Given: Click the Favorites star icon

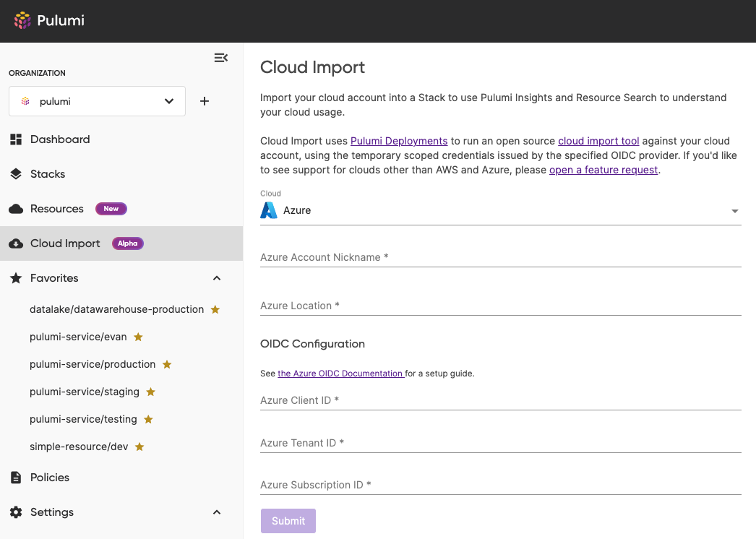Looking at the screenshot, I should point(16,277).
